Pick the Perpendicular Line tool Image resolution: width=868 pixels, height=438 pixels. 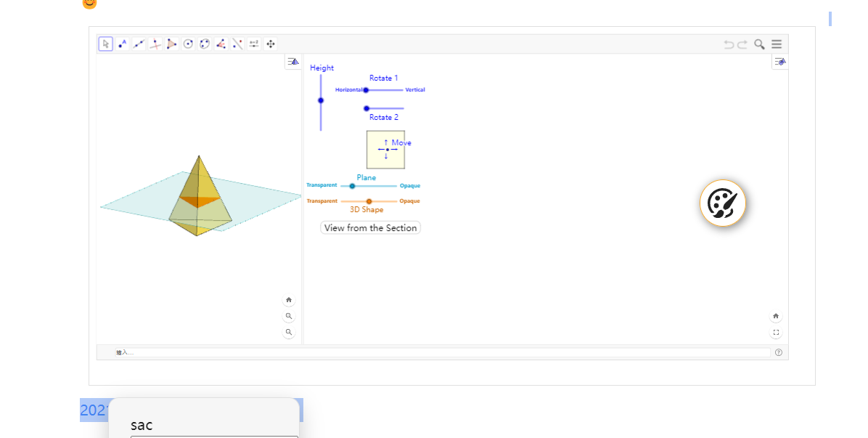[x=155, y=44]
